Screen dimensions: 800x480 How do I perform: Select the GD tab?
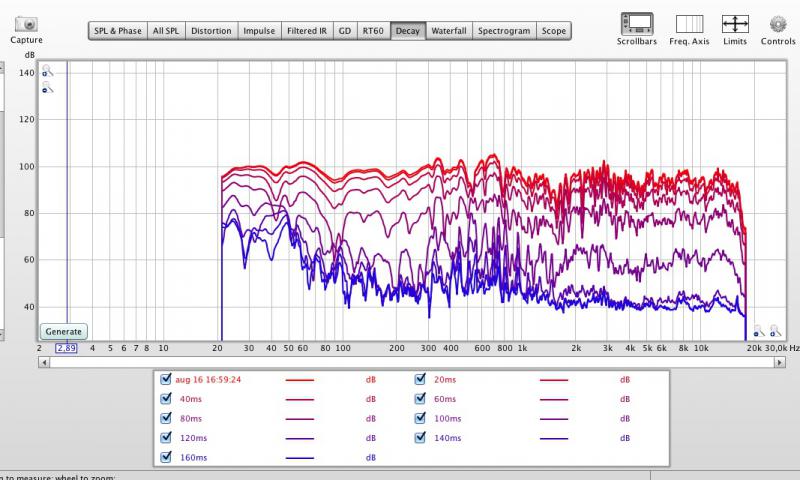click(x=345, y=31)
